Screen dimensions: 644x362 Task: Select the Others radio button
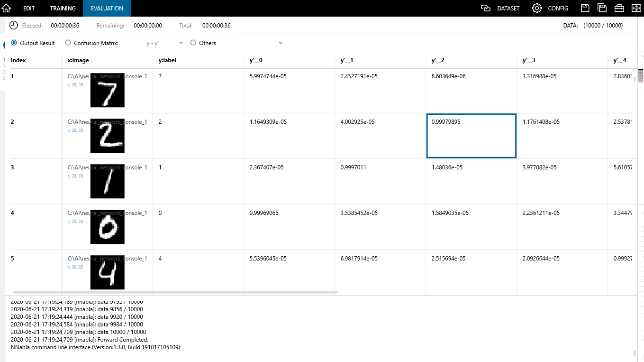[193, 43]
